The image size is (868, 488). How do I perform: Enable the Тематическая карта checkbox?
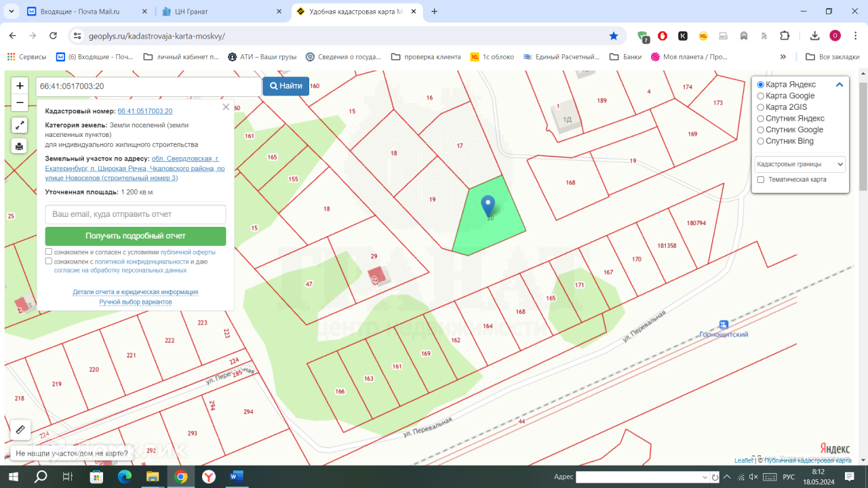click(x=761, y=180)
